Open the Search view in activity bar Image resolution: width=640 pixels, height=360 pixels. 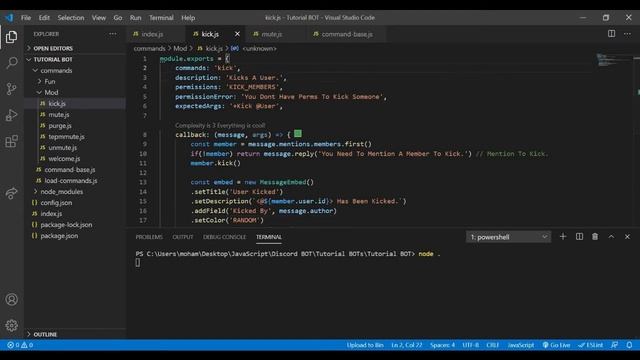11,63
